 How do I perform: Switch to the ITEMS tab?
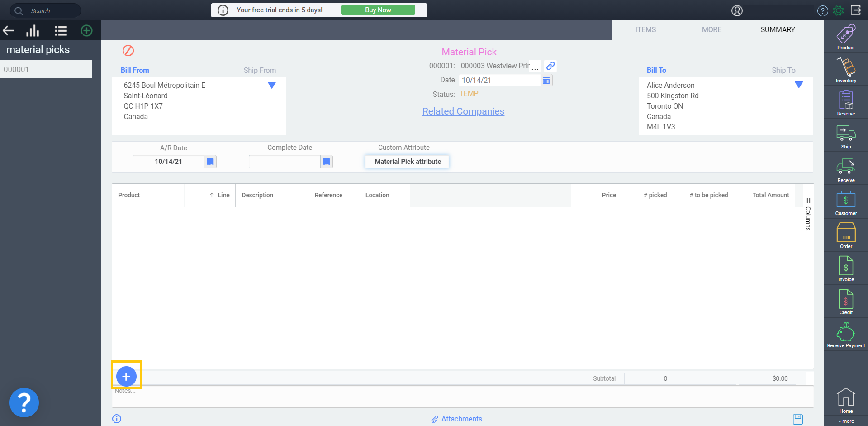click(x=645, y=30)
